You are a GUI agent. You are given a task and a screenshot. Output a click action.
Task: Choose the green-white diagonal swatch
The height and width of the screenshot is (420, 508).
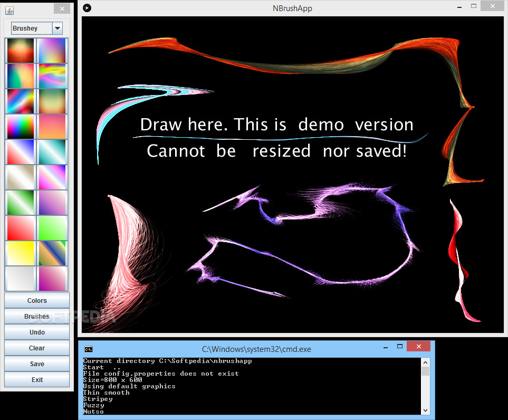pos(21,203)
